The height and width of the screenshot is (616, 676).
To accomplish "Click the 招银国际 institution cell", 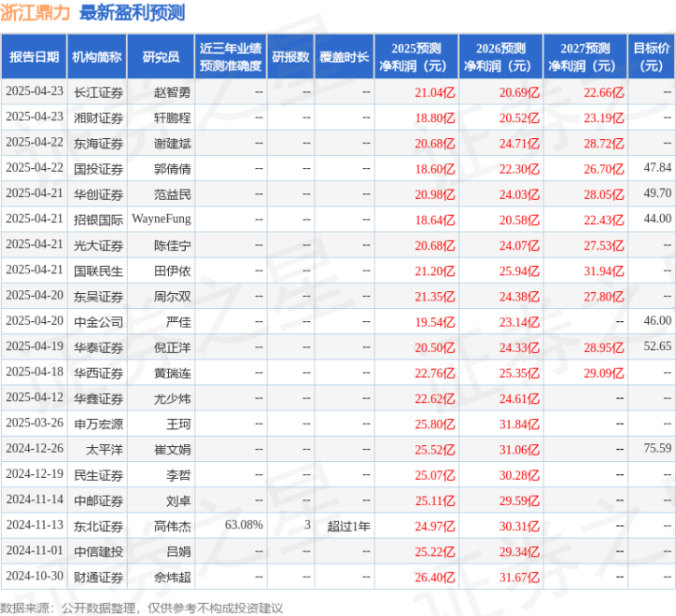I will point(98,219).
